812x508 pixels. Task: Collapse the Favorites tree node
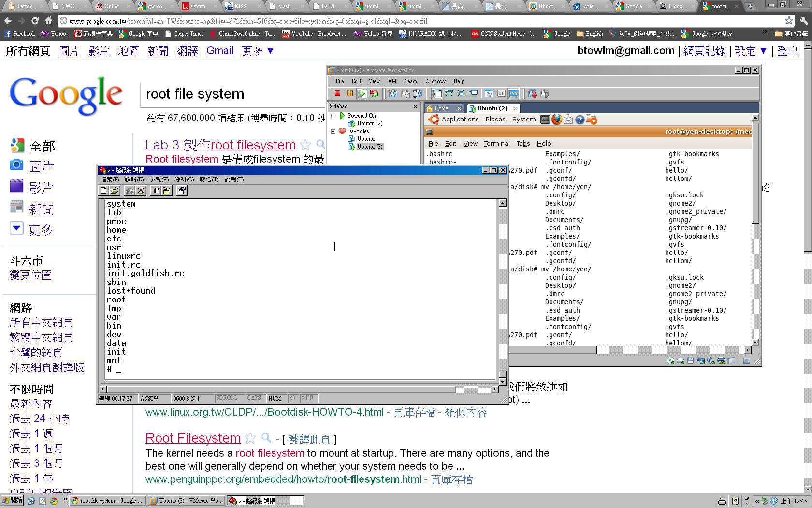click(333, 131)
